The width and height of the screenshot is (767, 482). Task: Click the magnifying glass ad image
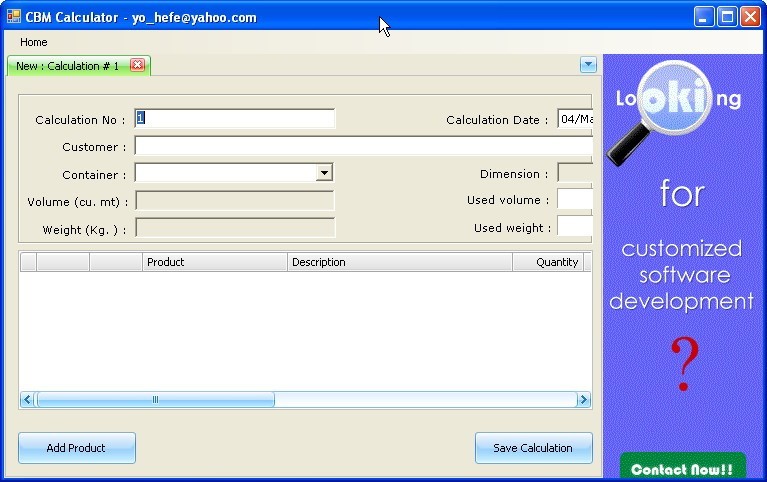click(660, 112)
